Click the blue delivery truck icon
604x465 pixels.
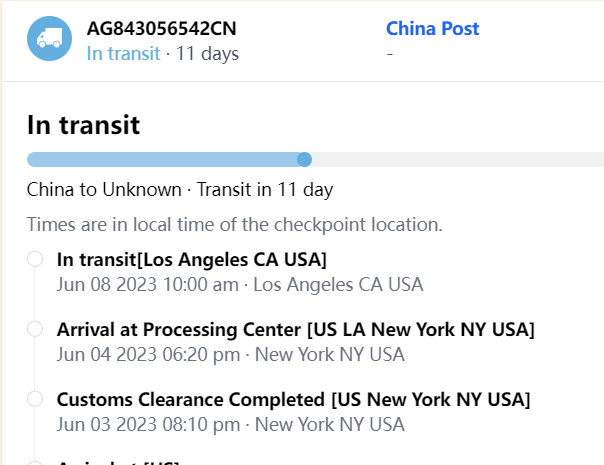(49, 39)
